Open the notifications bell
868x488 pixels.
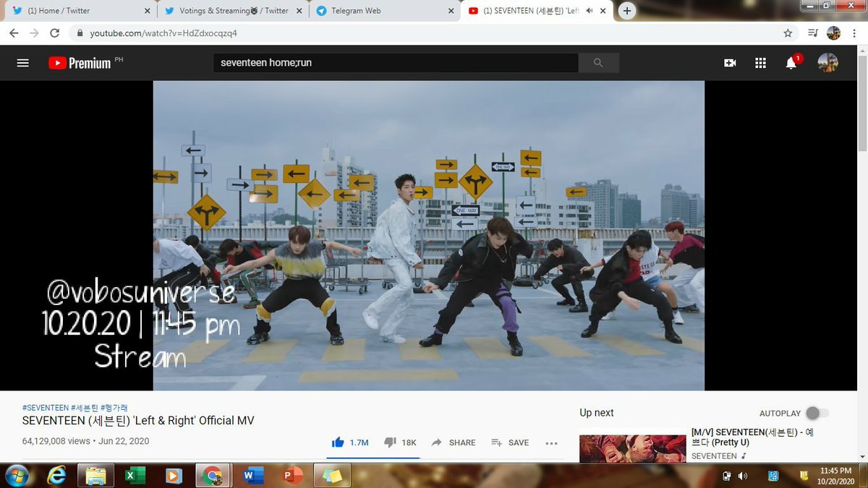(791, 63)
